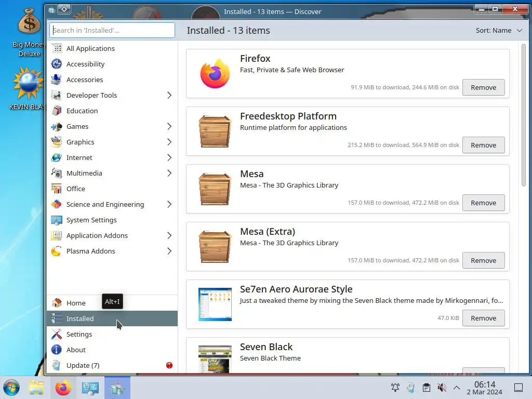The image size is (532, 399).
Task: Click the show desktop button
Action: (518, 388)
